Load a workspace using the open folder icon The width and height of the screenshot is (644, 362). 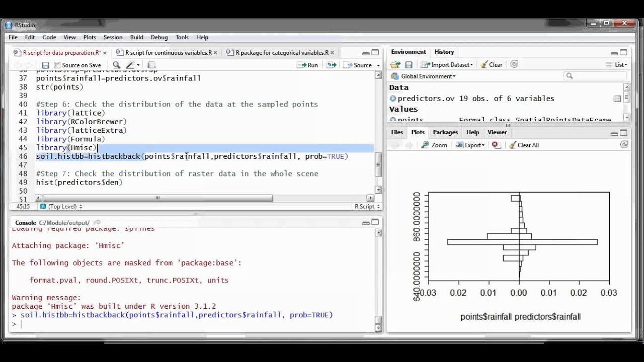click(x=395, y=64)
